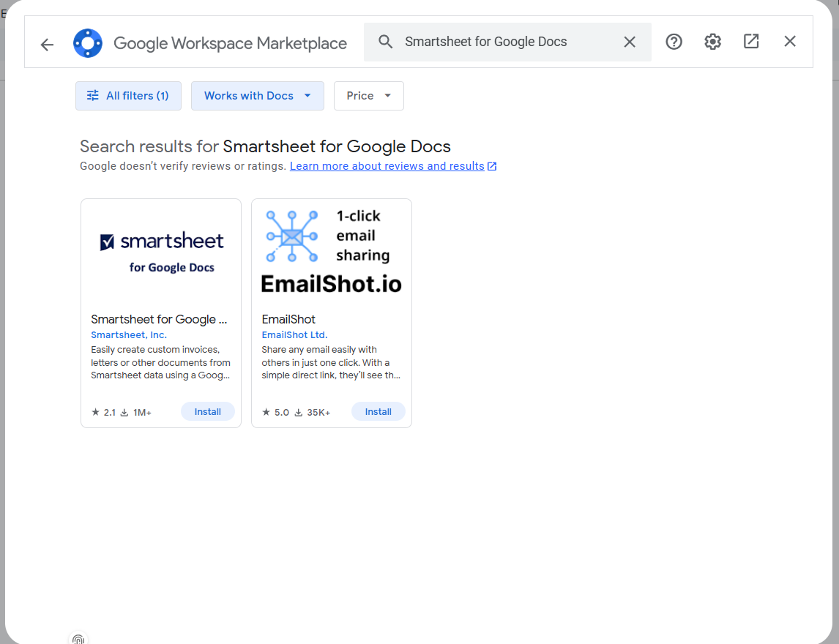Open EmailShot app title

tap(288, 319)
